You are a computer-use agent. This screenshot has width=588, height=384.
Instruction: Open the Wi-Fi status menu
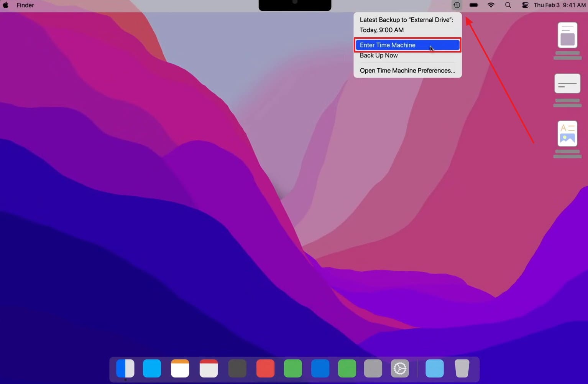point(491,5)
